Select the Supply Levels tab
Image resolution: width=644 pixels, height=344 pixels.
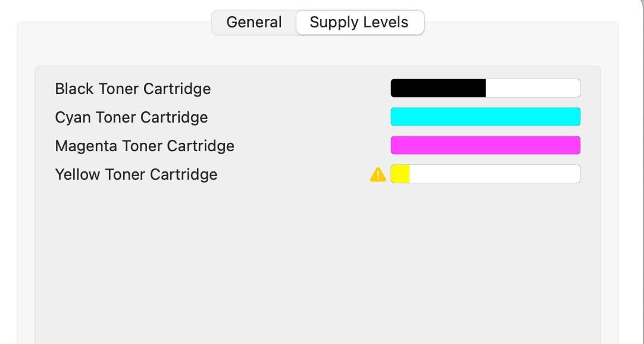(x=359, y=23)
